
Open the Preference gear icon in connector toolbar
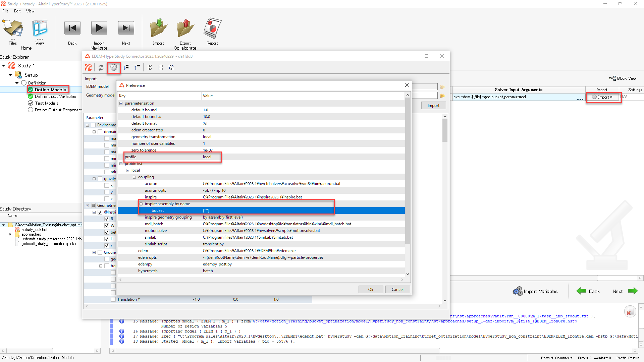tap(114, 67)
